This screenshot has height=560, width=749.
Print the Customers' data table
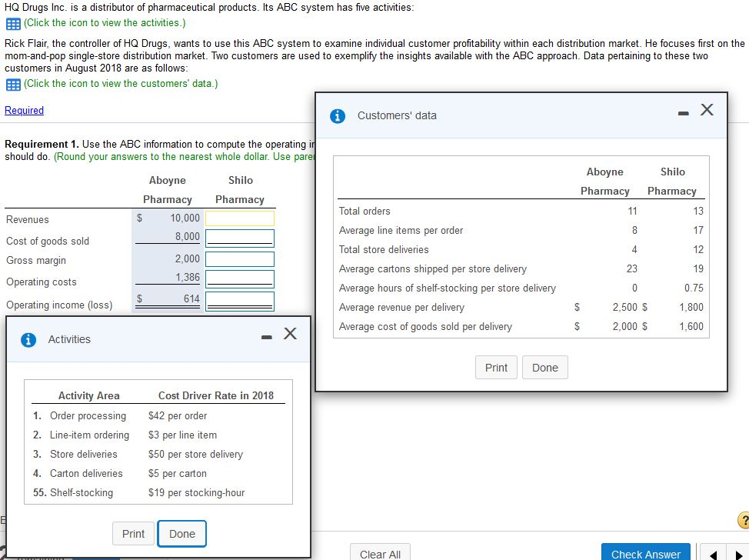(496, 368)
